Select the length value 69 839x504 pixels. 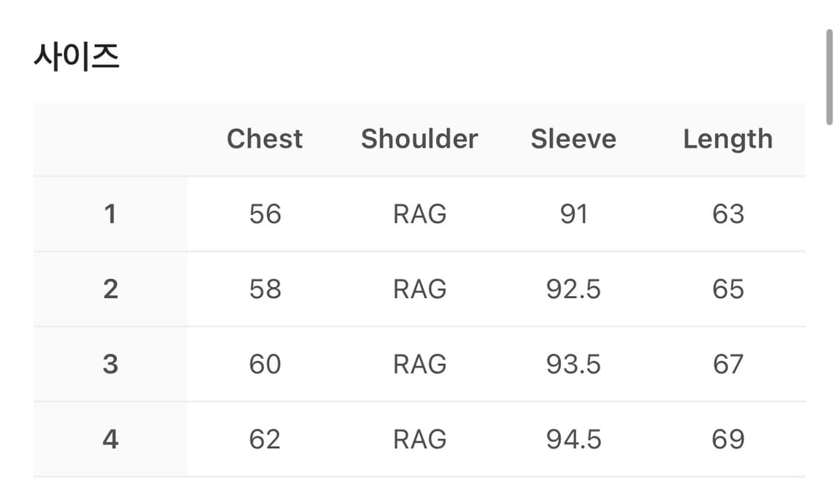[728, 439]
